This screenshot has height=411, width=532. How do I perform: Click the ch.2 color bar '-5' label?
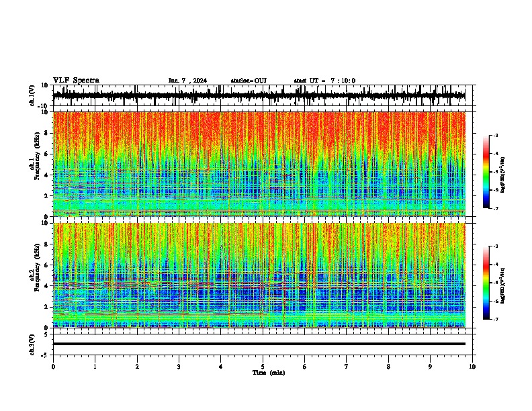pos(496,283)
